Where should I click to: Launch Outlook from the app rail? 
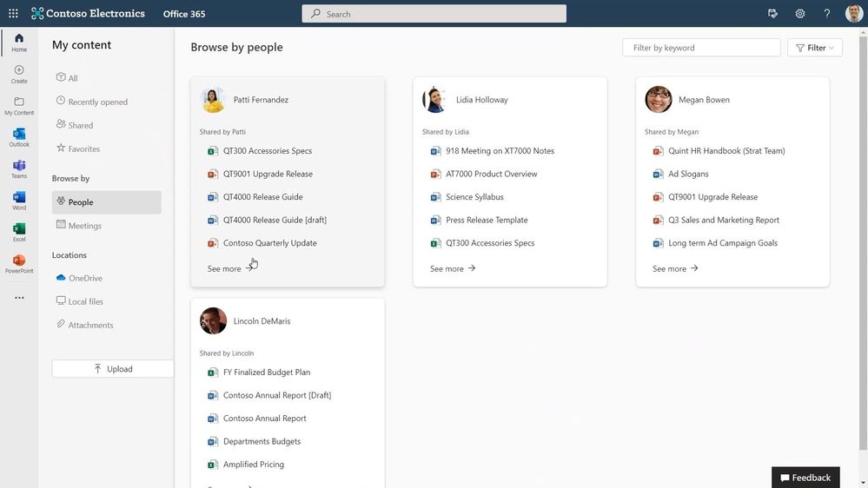tap(19, 137)
